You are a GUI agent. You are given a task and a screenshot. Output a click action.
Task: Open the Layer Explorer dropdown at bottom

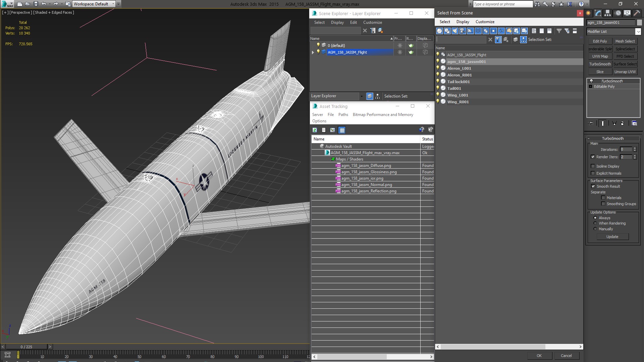point(361,96)
